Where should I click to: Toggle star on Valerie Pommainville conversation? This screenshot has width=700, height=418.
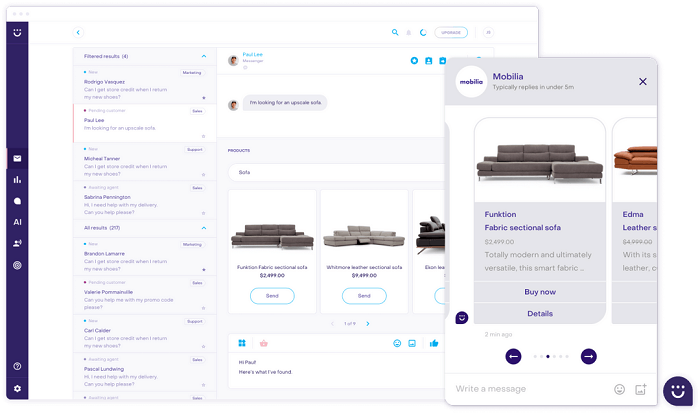point(204,308)
